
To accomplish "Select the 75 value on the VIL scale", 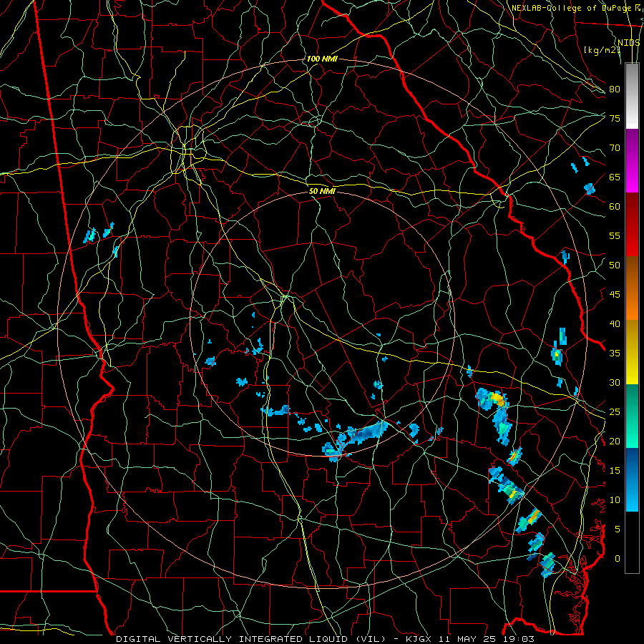I will [x=615, y=118].
